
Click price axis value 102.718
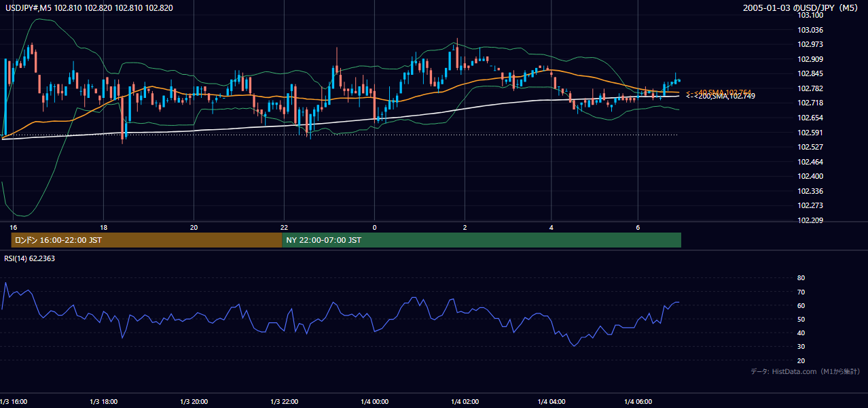click(810, 103)
